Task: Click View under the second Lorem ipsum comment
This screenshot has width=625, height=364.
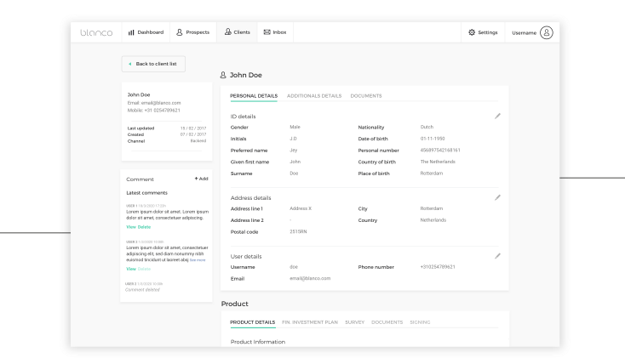Action: 131,269
